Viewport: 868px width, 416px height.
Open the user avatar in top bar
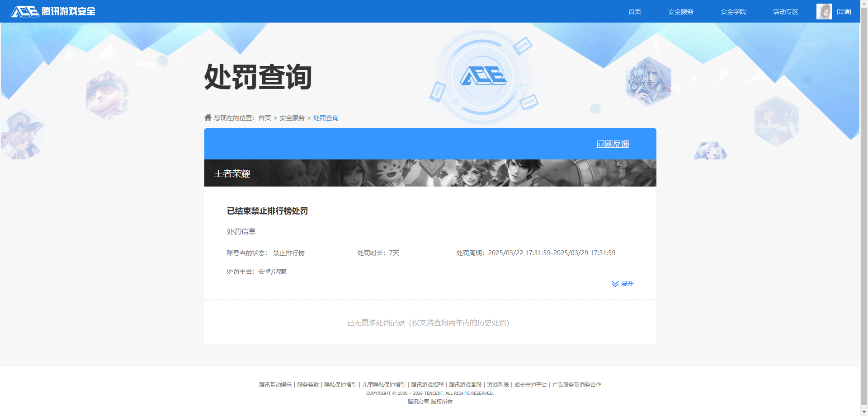pyautogui.click(x=824, y=12)
